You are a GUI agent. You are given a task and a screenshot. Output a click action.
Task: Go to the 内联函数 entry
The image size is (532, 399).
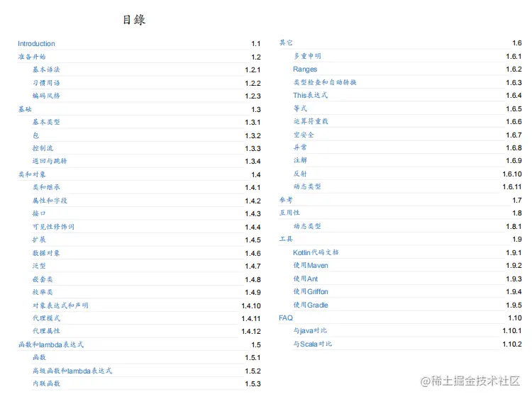point(46,383)
